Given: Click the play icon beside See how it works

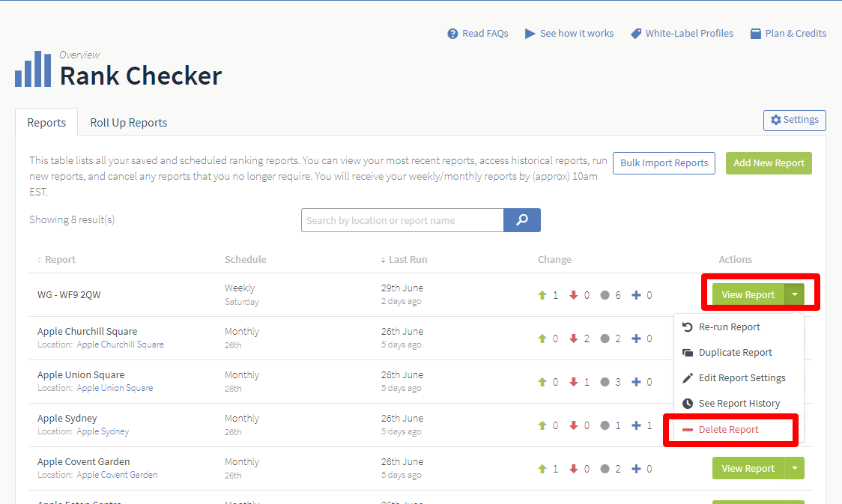Looking at the screenshot, I should (530, 34).
